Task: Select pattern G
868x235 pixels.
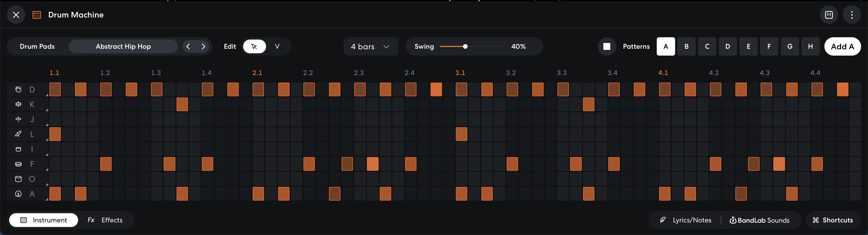Action: point(790,46)
